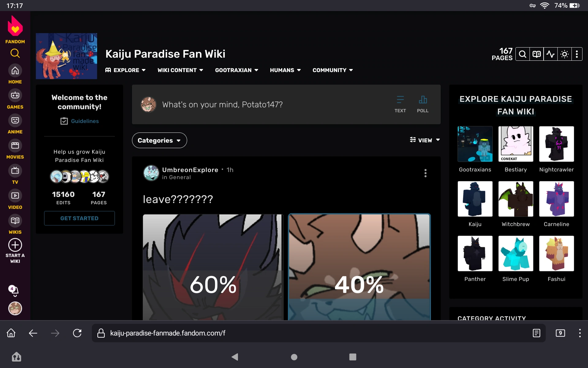Expand the View options dropdown
This screenshot has height=368, width=588.
(x=425, y=140)
